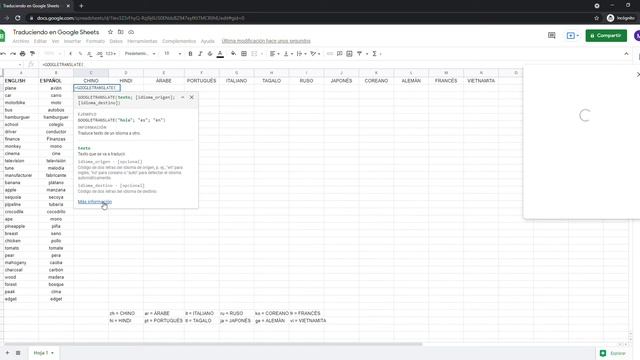The width and height of the screenshot is (640, 360).
Task: Open the borders tool
Action: pos(244,54)
